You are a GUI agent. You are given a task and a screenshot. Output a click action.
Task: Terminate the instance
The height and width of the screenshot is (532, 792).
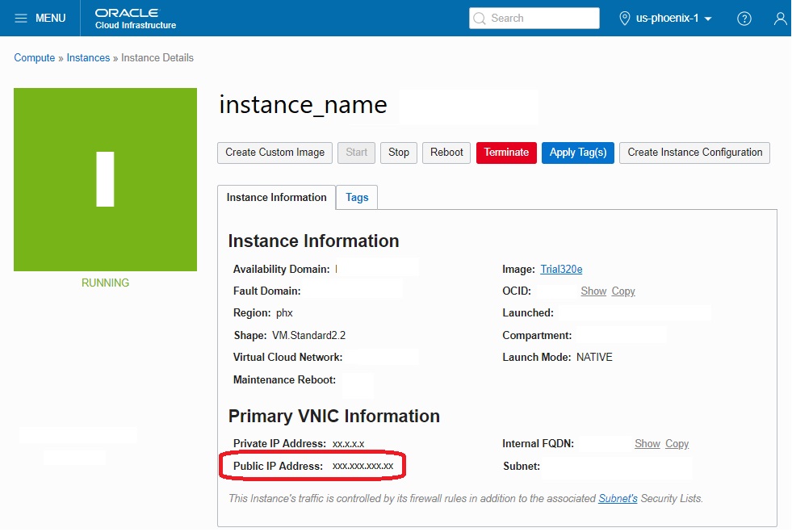click(x=506, y=153)
